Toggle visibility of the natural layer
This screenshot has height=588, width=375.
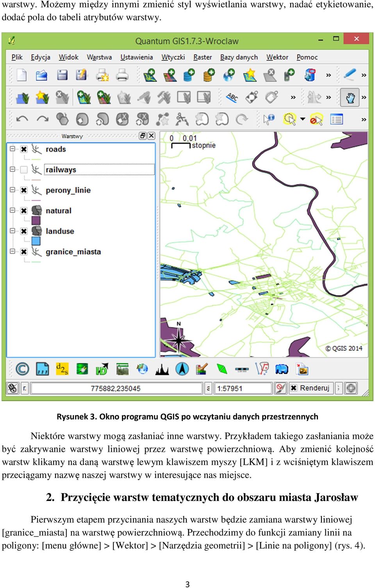[24, 211]
